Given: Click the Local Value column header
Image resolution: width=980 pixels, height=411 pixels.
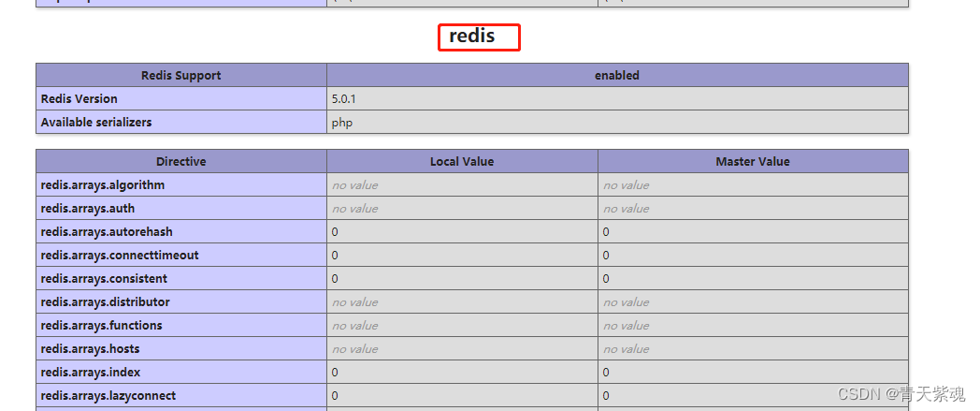Looking at the screenshot, I should pos(462,161).
